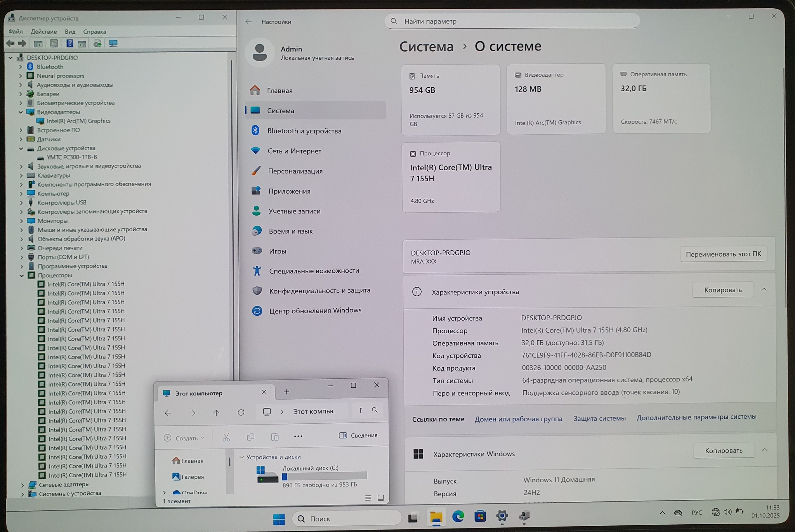Collapse Характеристики устройства section chevron
The image size is (795, 532).
pos(764,289)
